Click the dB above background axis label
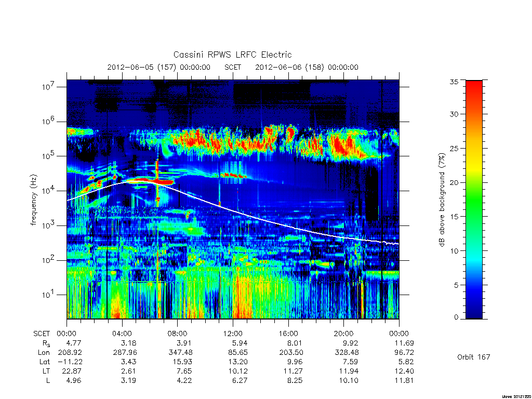Viewport: 532px width, 399px height. 442,199
